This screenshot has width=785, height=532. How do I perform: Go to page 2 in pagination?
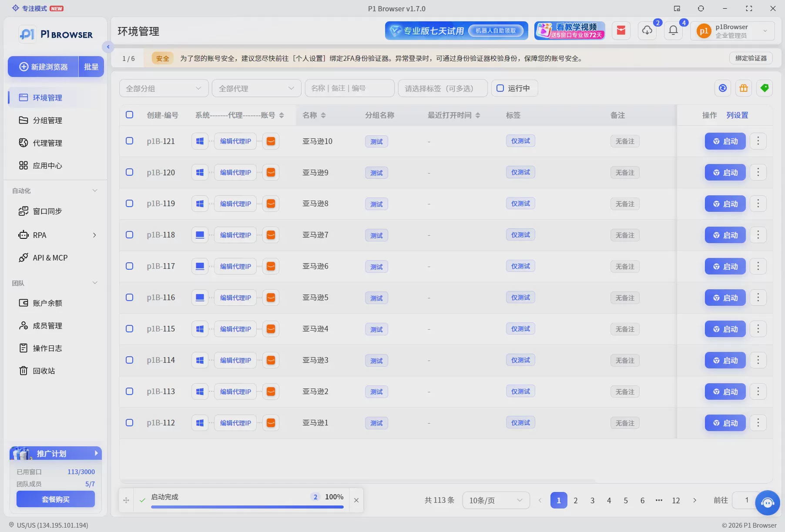(x=575, y=500)
